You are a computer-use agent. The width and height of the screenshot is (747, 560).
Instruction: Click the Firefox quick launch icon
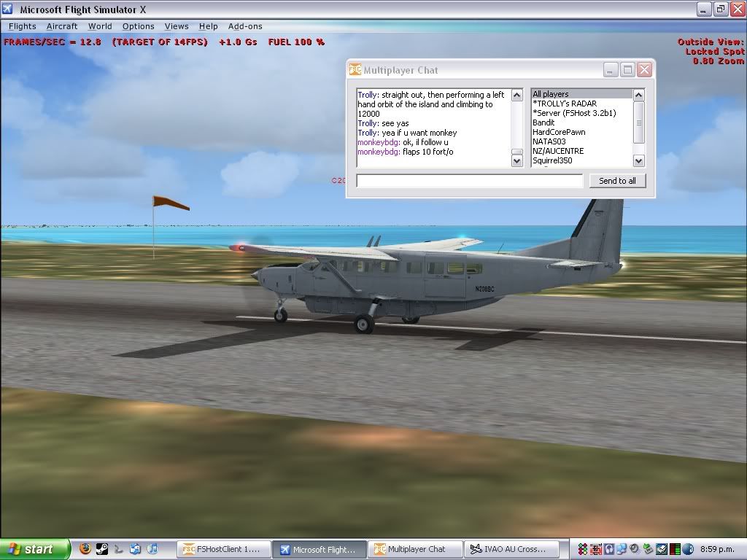pos(85,549)
